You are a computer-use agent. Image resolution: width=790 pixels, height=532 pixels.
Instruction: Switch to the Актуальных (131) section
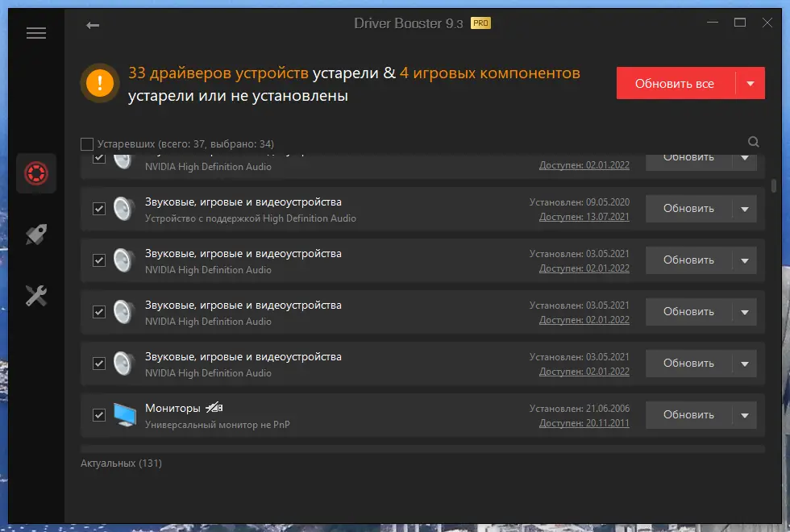119,463
